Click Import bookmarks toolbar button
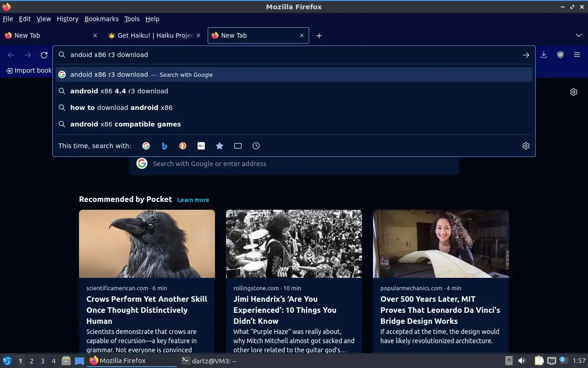Viewport: 588px width, 368px height. pos(28,70)
